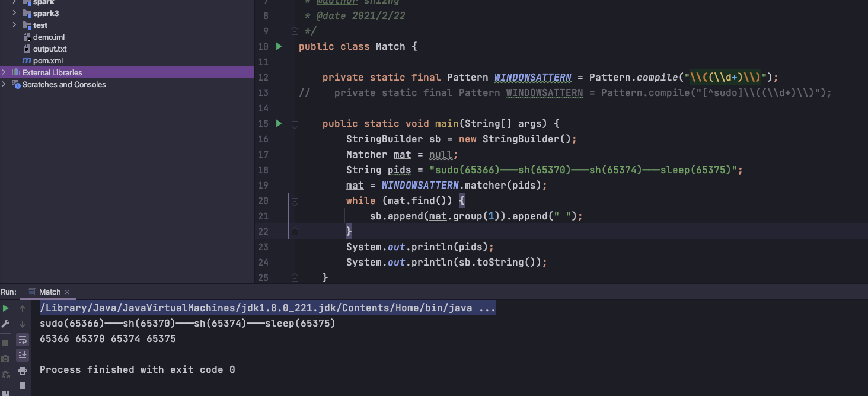Viewport: 868px width, 396px height.
Task: Click the regex string literal on line 12
Action: click(726, 77)
